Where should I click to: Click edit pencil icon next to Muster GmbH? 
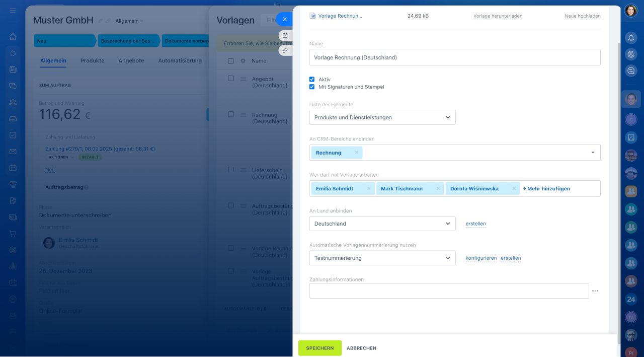100,21
